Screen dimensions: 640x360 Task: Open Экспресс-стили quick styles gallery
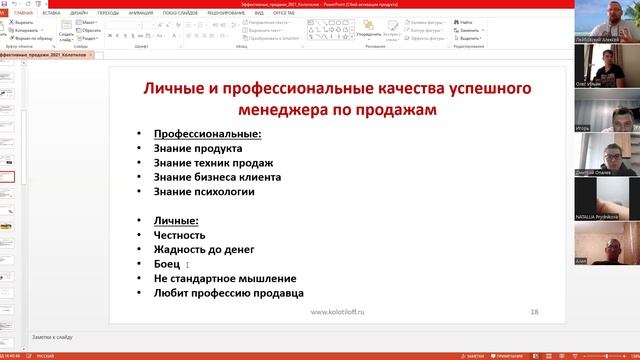point(392,30)
